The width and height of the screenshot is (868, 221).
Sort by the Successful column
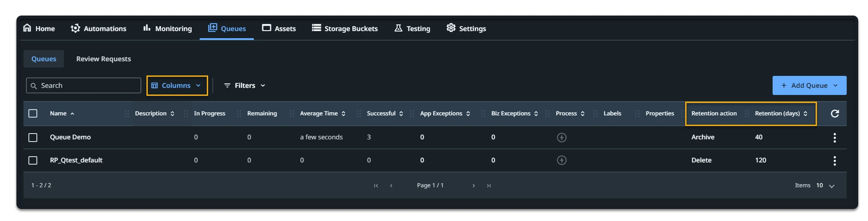point(385,114)
